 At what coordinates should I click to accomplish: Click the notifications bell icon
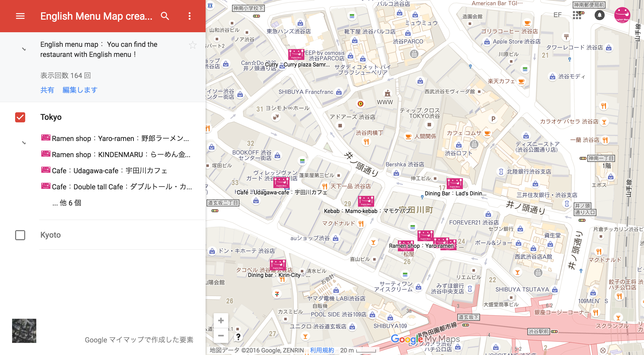pos(599,15)
